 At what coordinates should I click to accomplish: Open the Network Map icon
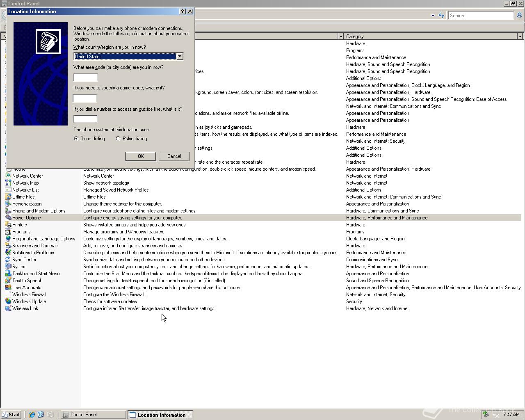8,183
